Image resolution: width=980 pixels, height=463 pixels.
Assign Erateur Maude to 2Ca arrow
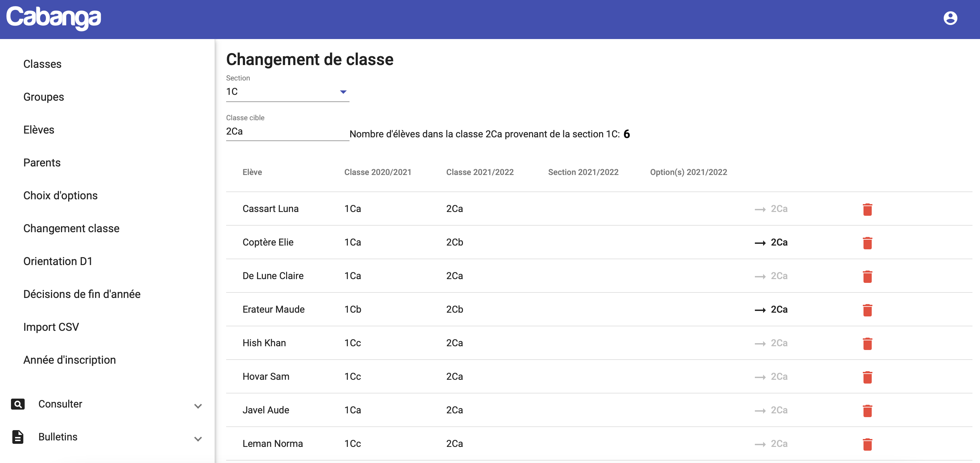771,310
